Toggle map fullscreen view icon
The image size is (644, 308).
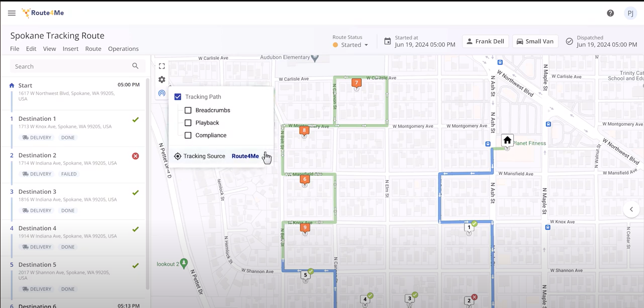coord(162,66)
